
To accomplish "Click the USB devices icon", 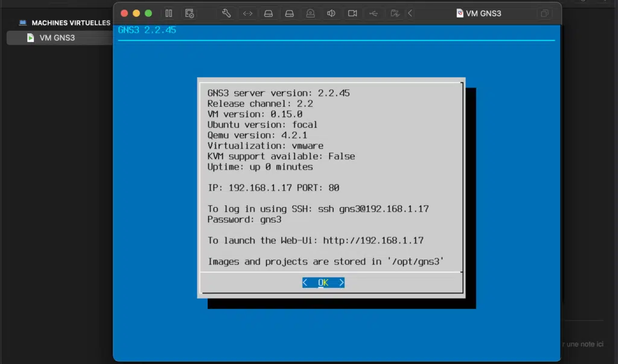I will pyautogui.click(x=373, y=13).
